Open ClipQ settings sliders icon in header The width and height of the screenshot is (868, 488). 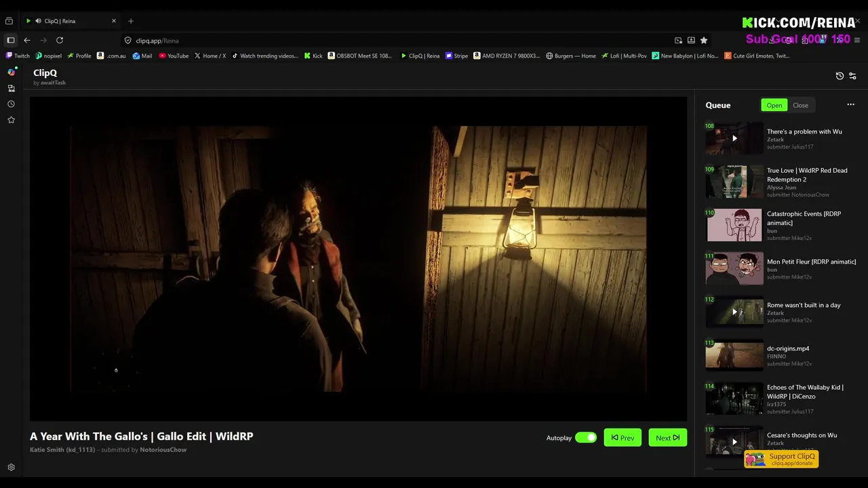pyautogui.click(x=852, y=76)
